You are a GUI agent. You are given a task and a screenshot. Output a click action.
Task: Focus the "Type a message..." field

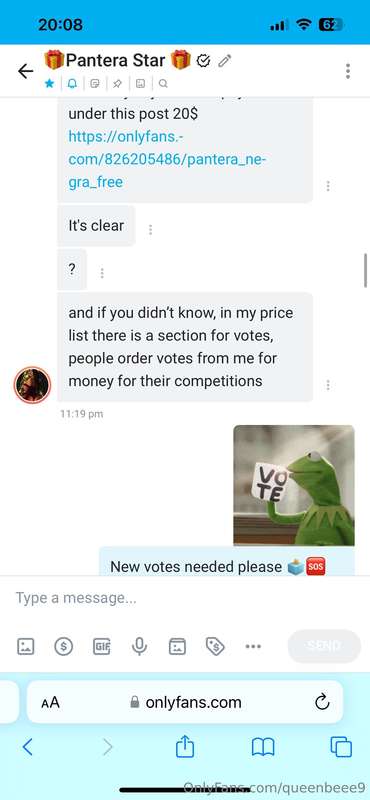(185, 597)
